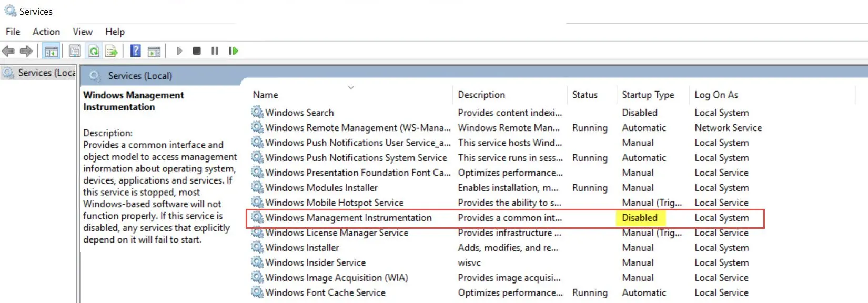
Task: Click Disabled startup type for Windows Search
Action: [640, 113]
